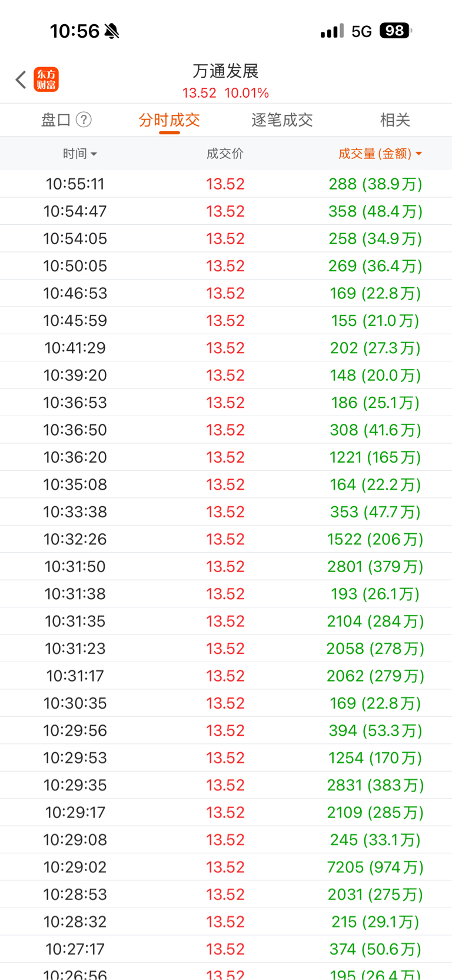Open the 相关 tab
Image resolution: width=452 pixels, height=980 pixels.
pyautogui.click(x=395, y=120)
